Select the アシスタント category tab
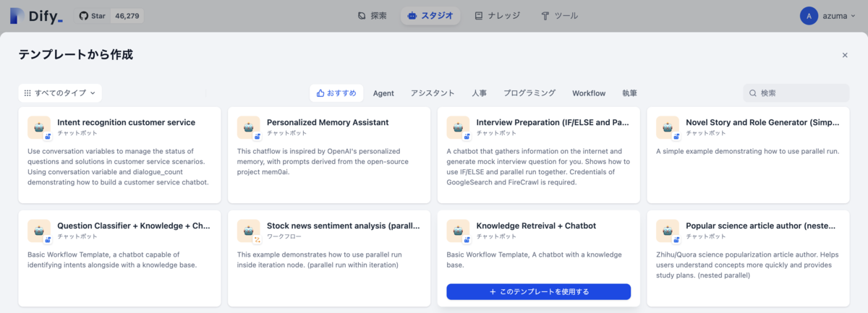 [x=433, y=93]
